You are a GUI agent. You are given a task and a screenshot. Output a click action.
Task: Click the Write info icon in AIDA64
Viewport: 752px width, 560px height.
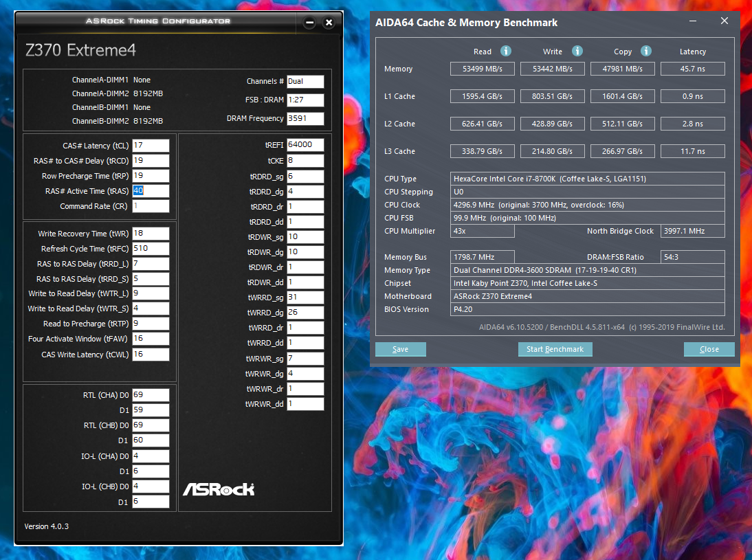point(577,51)
